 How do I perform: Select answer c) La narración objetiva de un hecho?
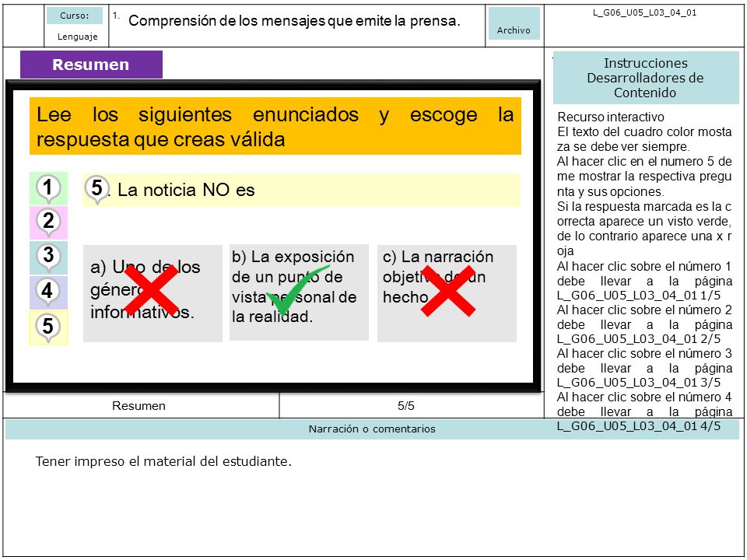[447, 293]
